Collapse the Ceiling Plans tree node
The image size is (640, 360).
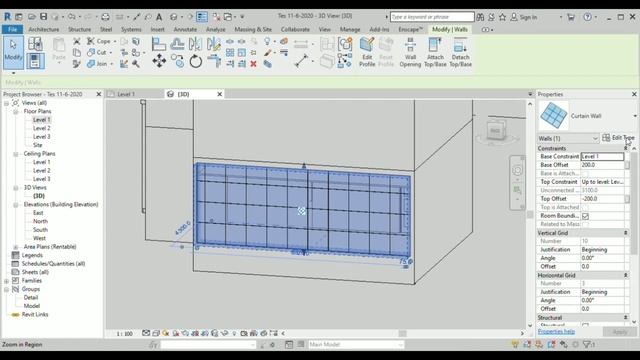click(x=16, y=154)
